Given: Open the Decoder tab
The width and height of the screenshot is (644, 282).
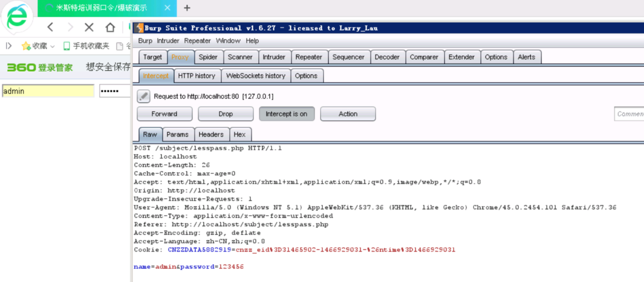Looking at the screenshot, I should pos(387,57).
